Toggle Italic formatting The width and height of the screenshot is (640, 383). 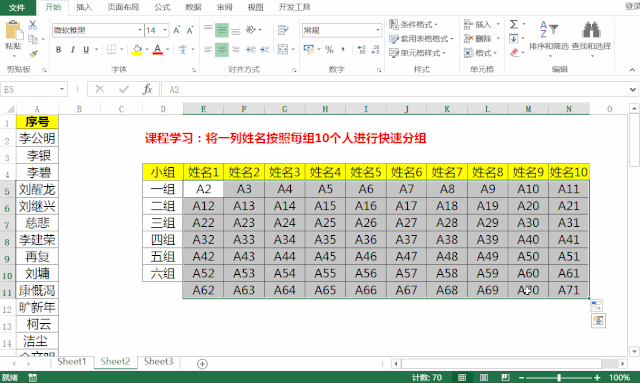[x=72, y=50]
